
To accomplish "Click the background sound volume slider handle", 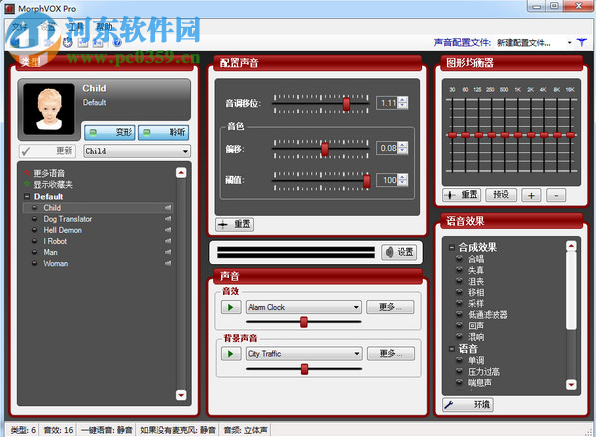I will [304, 369].
